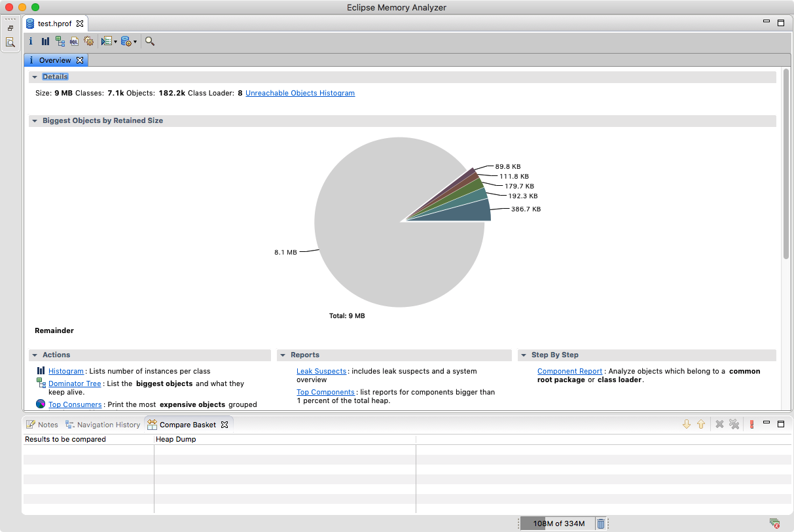
Task: Click the 179.7 KB pie label
Action: (519, 186)
